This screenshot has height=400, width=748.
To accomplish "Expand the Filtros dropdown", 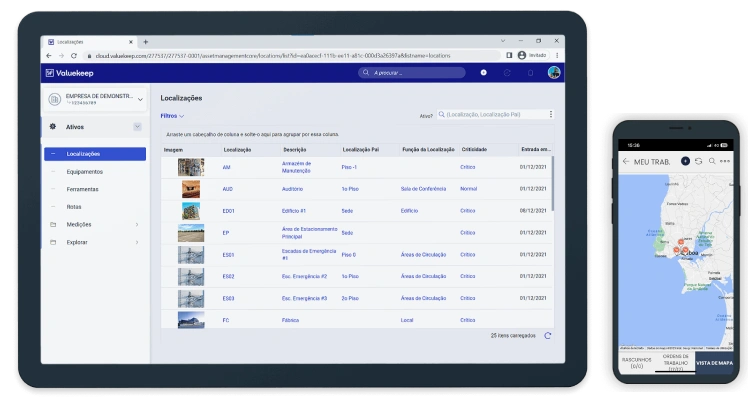I will click(172, 116).
